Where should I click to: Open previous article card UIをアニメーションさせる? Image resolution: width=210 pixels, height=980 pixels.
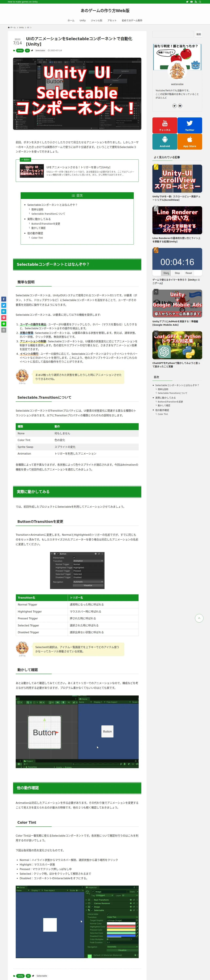77,171
